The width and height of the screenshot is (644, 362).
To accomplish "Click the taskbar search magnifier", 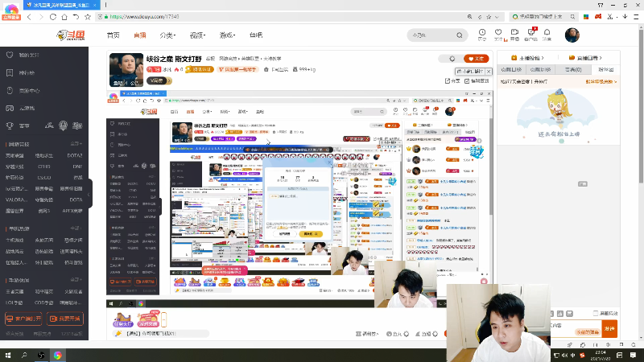I will (24, 355).
